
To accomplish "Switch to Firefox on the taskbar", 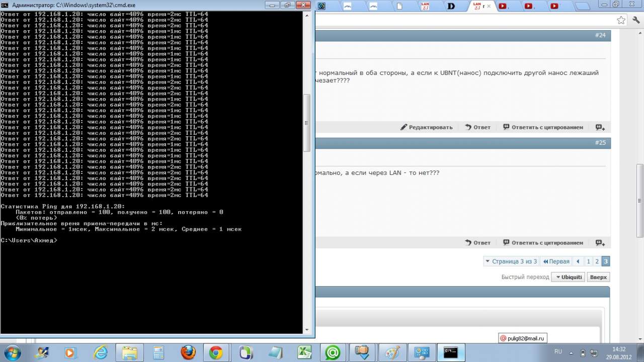I will 188,353.
